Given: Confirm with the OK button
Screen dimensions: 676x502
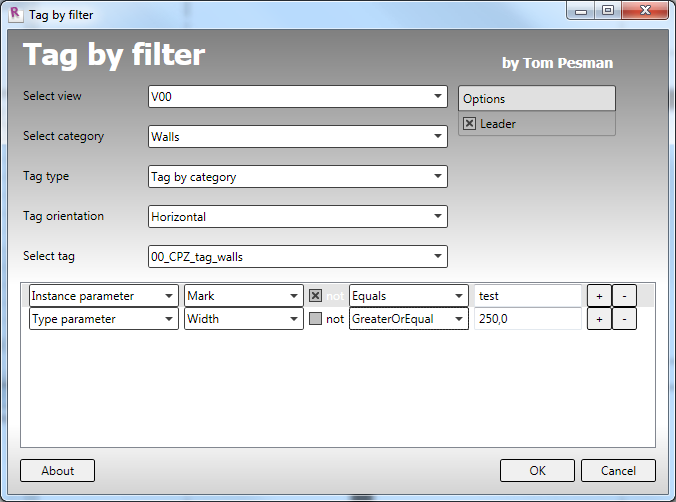Looking at the screenshot, I should (537, 471).
